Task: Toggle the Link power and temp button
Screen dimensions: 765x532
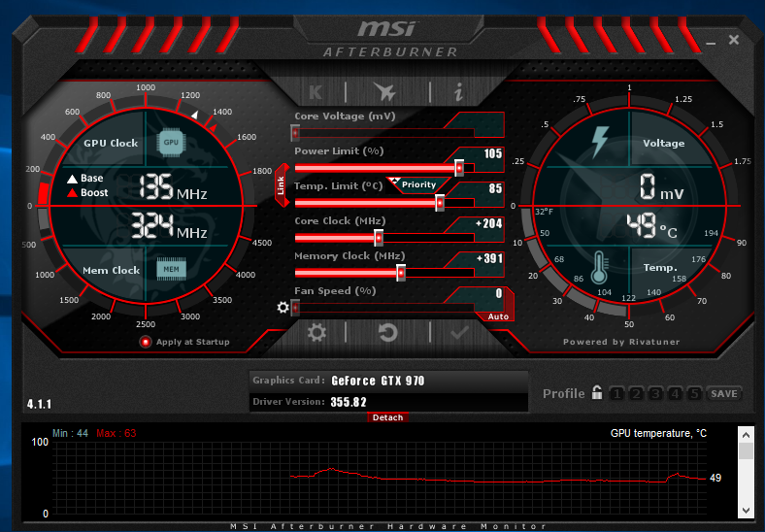Action: 282,185
